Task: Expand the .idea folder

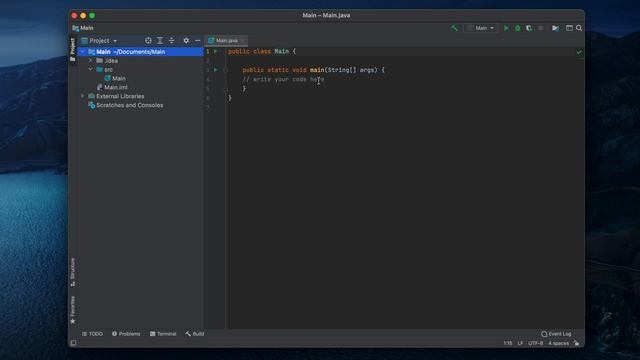Action: [91, 60]
